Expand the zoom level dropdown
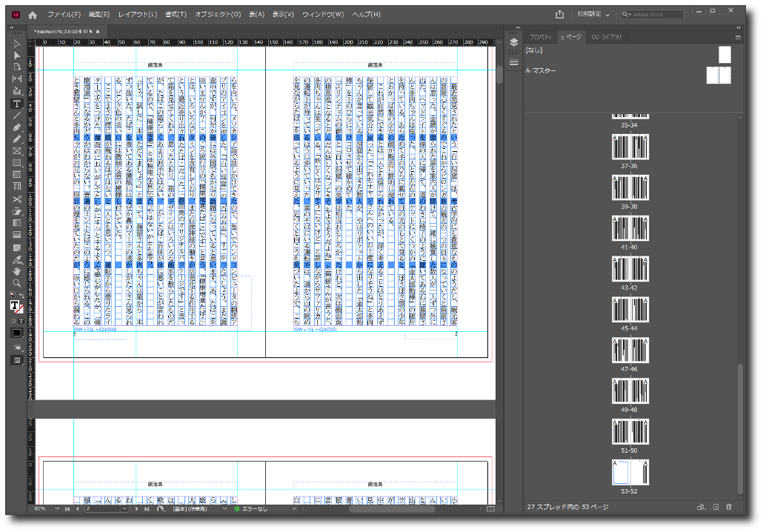Image resolution: width=763 pixels, height=532 pixels. [57, 509]
